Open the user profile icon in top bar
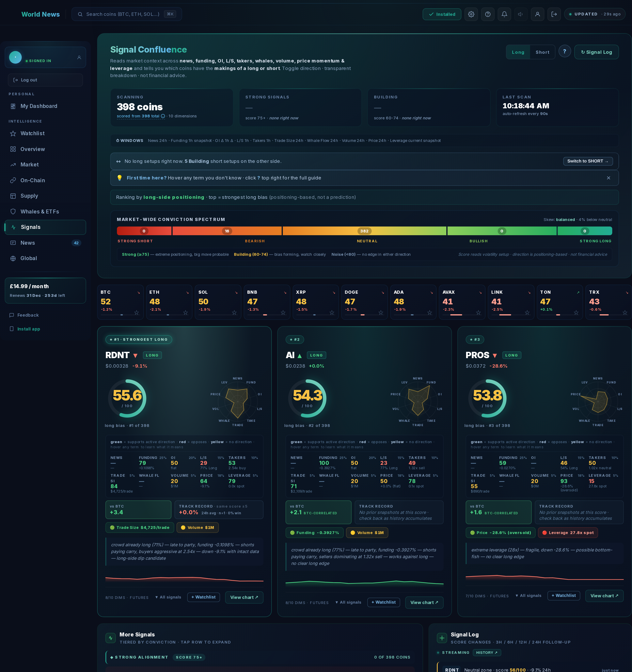This screenshot has width=632, height=672. point(537,14)
